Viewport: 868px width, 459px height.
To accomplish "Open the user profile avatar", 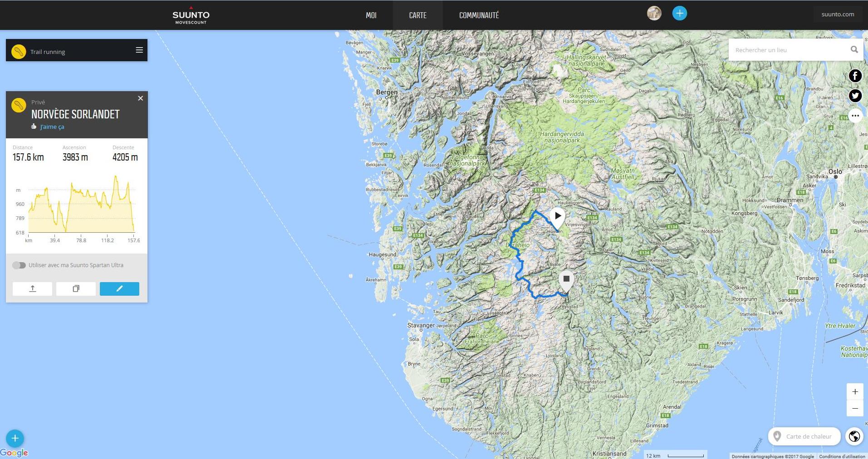I will coord(654,13).
